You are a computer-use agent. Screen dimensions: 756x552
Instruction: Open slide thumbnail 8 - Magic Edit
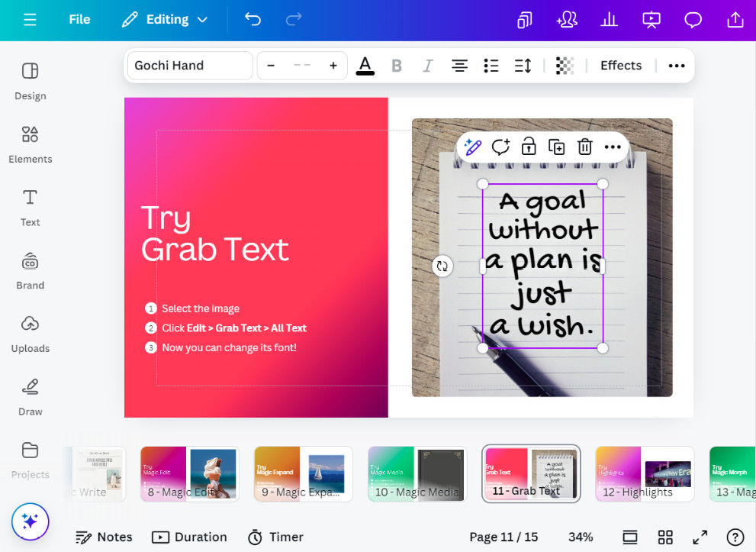[189, 474]
